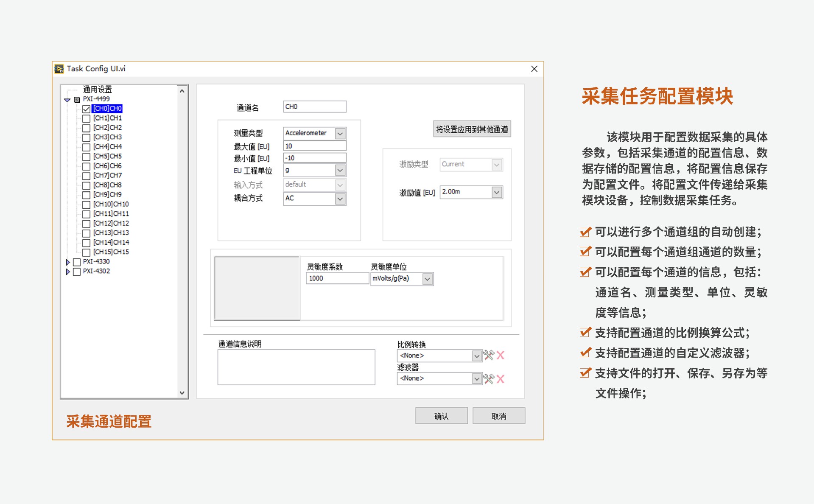Click 将设置应用到其他通道 button
Viewport: 814px width, 504px height.
pyautogui.click(x=472, y=129)
